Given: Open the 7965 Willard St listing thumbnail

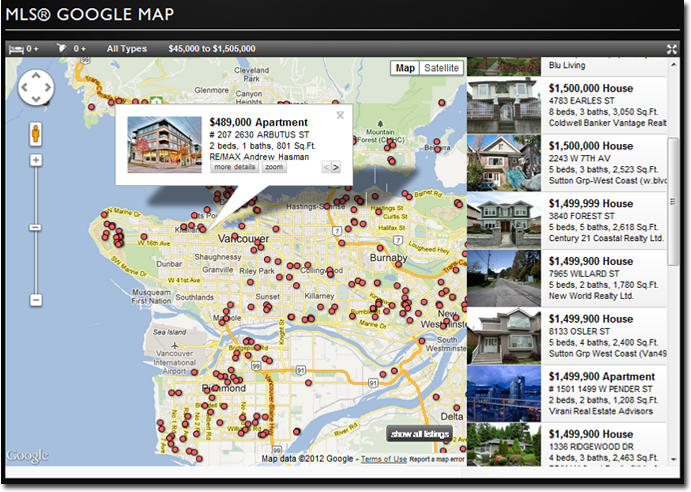Looking at the screenshot, I should [x=504, y=279].
